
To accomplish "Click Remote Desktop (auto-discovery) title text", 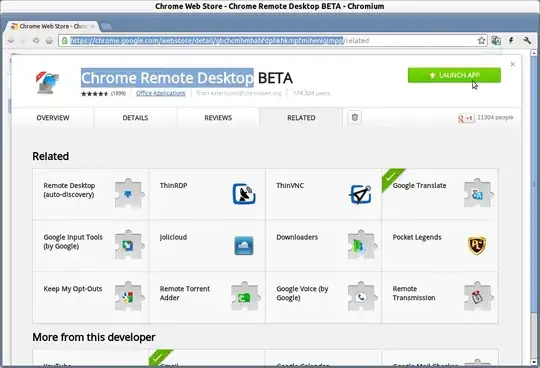I will 69,190.
